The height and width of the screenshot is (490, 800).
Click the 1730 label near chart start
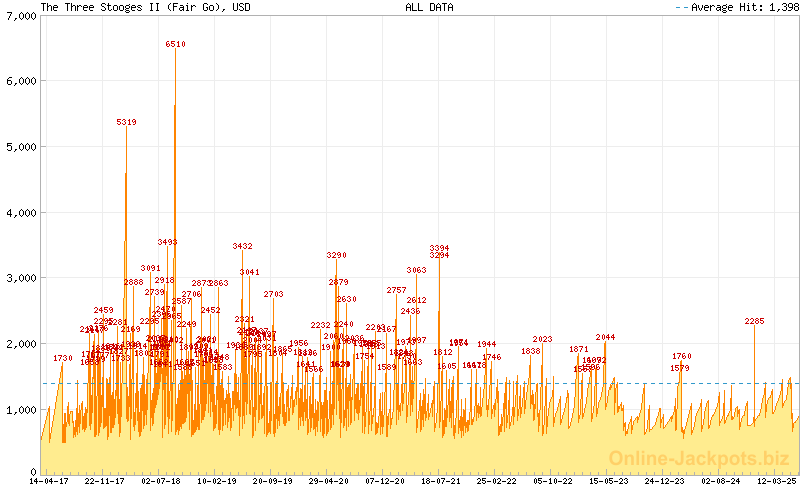(62, 358)
